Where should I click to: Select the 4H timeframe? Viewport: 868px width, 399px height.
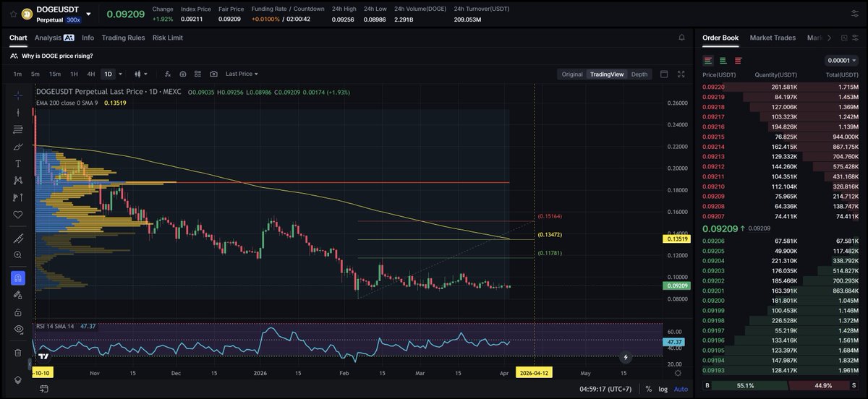click(x=91, y=74)
